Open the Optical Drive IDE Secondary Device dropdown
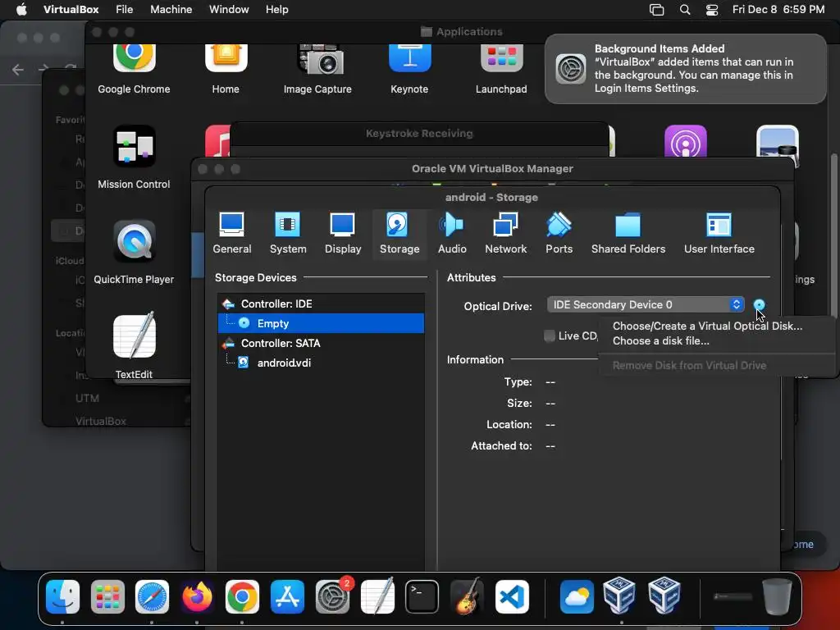Image resolution: width=840 pixels, height=630 pixels. pos(646,305)
